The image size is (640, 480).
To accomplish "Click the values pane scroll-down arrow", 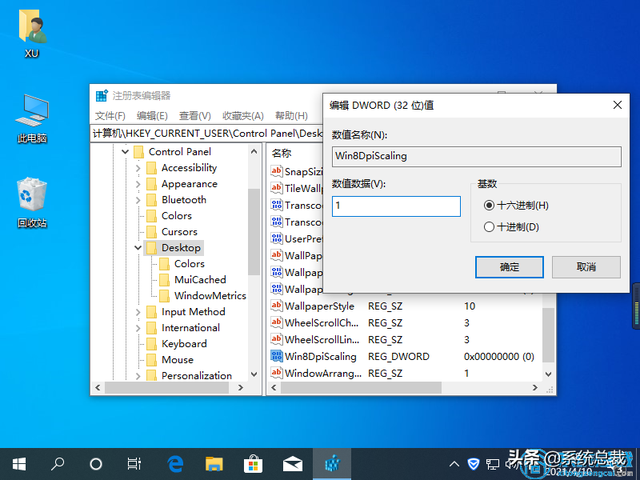I will [549, 374].
